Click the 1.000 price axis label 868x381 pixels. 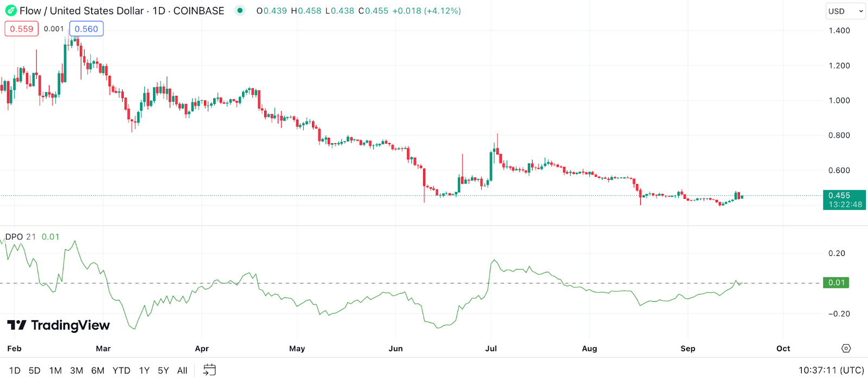[839, 100]
